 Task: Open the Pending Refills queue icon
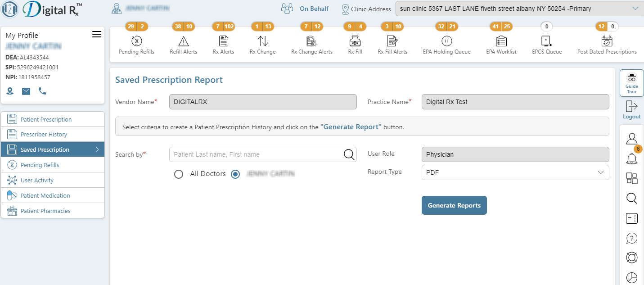coord(136,41)
